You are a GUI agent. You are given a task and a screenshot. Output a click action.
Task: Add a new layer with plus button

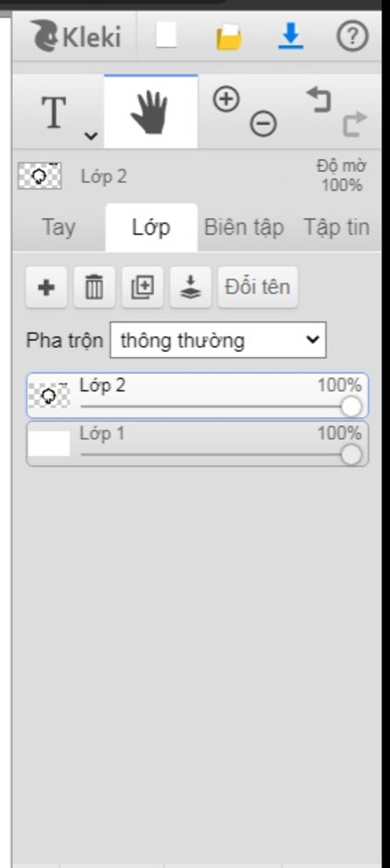(x=46, y=287)
